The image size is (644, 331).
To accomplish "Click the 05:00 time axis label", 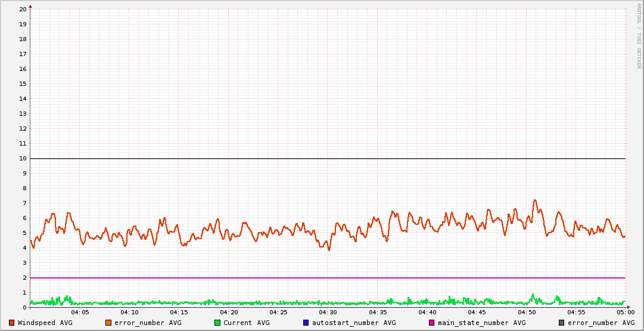I will click(x=625, y=313).
